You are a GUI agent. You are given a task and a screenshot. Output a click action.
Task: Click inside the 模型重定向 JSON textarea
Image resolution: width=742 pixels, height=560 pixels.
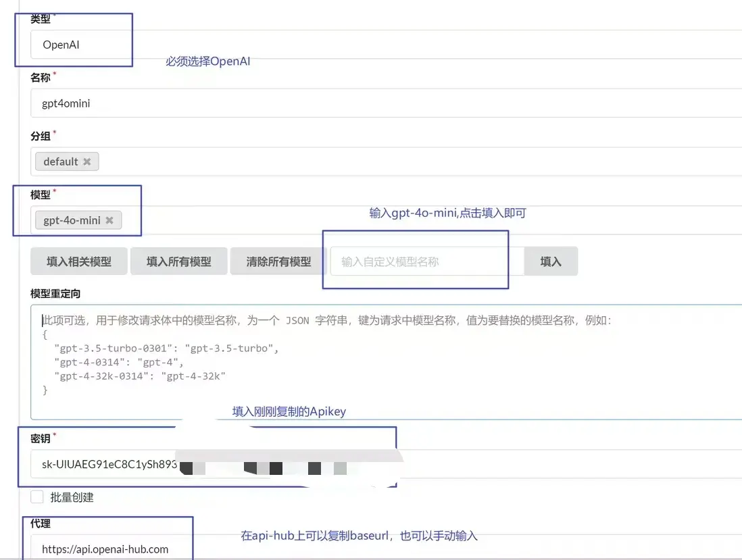pyautogui.click(x=386, y=362)
